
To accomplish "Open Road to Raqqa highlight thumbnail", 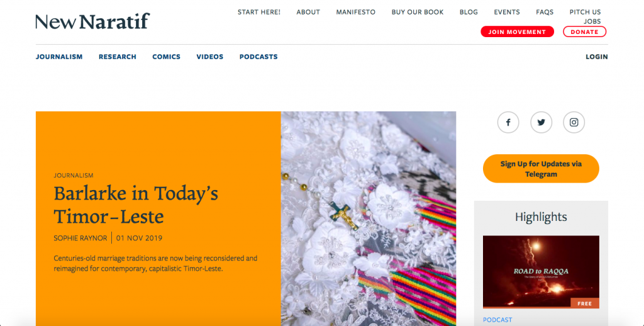I will click(541, 272).
